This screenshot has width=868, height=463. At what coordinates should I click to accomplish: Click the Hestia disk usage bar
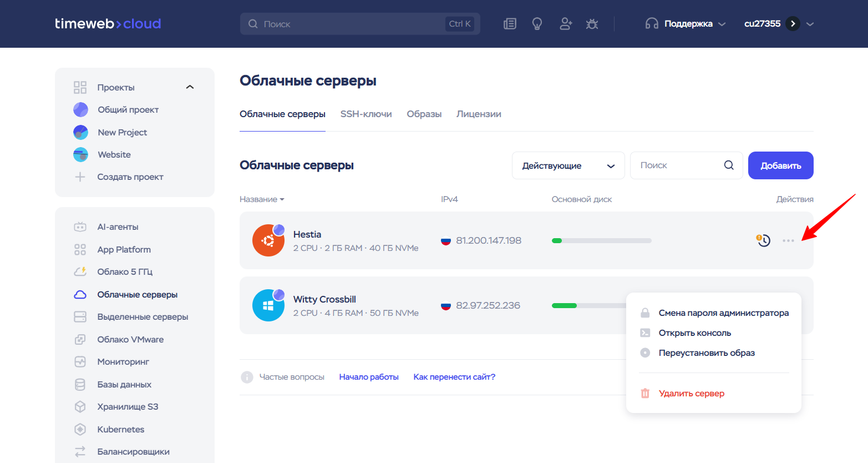click(x=602, y=240)
